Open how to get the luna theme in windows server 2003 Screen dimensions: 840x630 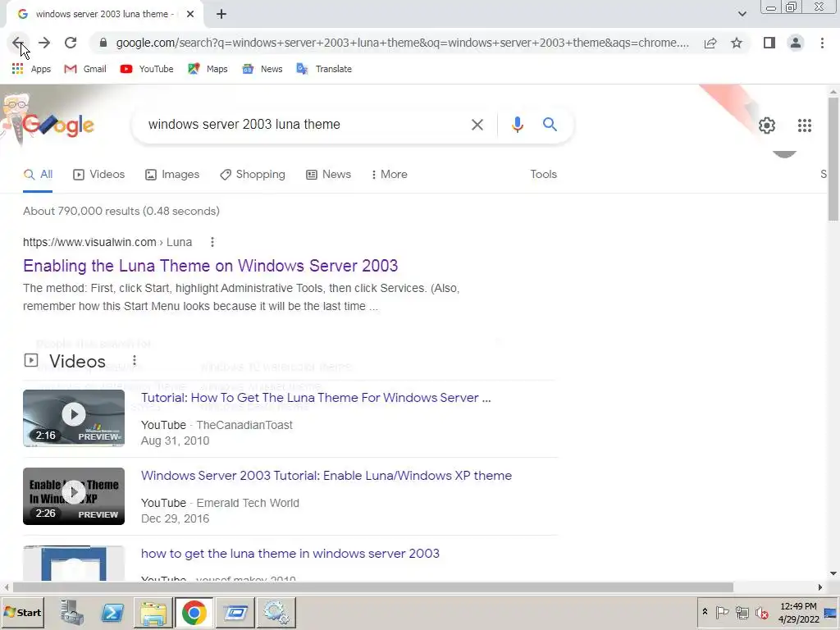click(290, 554)
